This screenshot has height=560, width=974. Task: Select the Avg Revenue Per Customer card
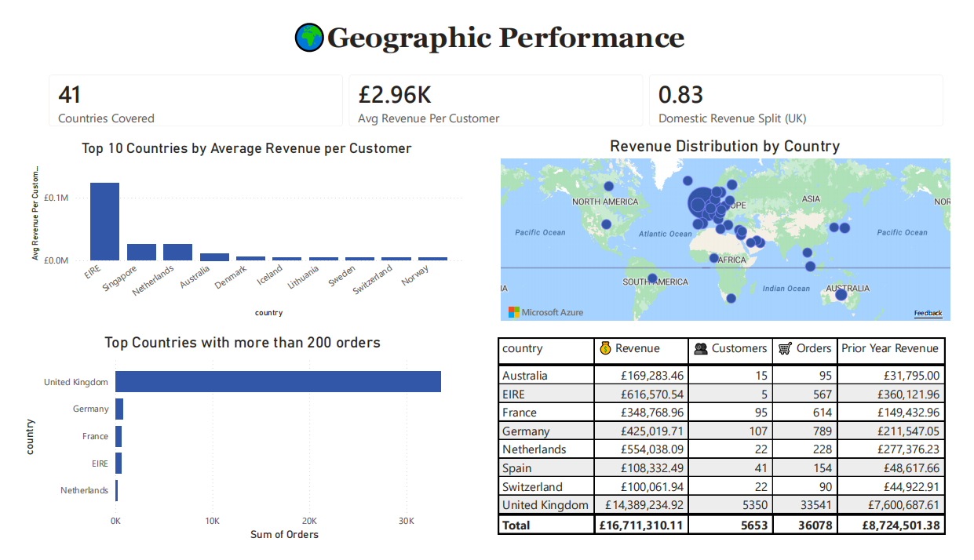(496, 100)
